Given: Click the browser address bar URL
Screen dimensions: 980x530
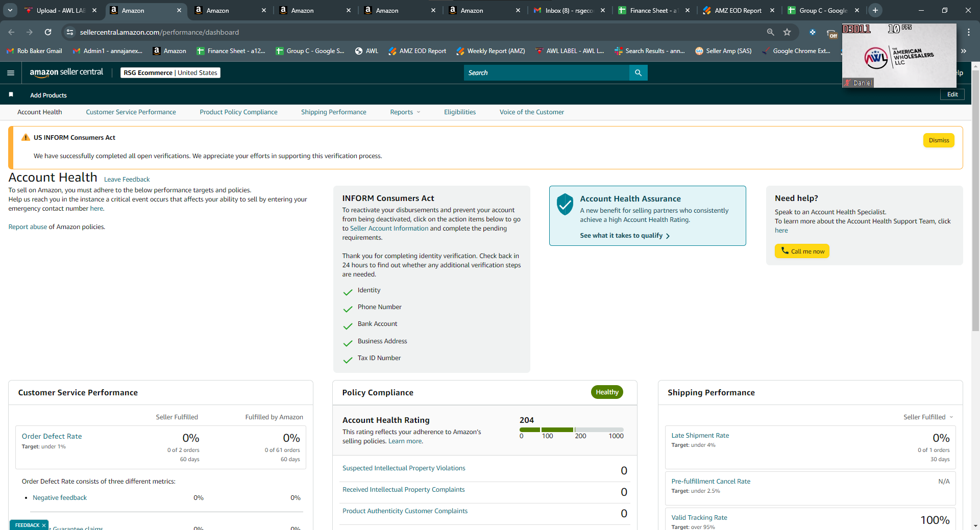Looking at the screenshot, I should click(159, 32).
